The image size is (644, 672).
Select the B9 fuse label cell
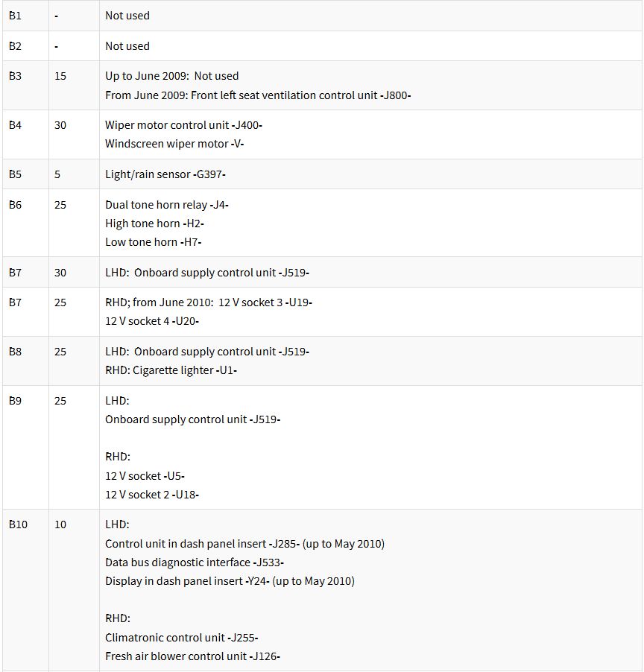tap(25, 448)
